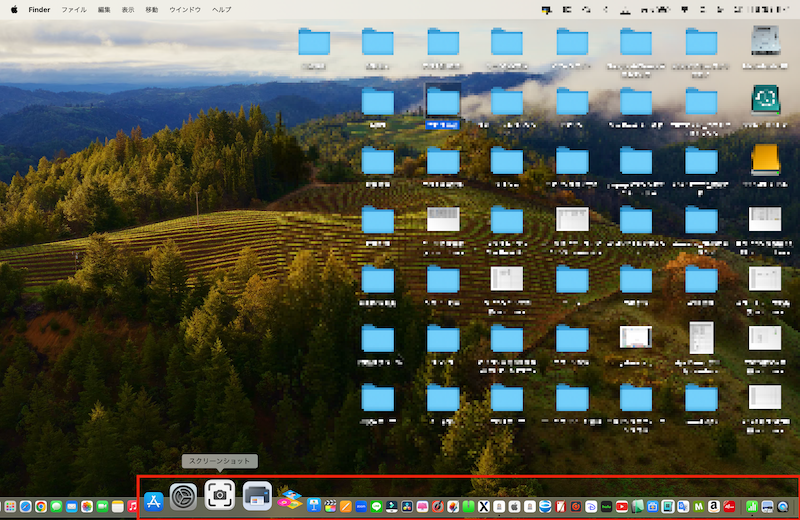The height and width of the screenshot is (520, 800).
Task: Open the Apple menu
Action: pyautogui.click(x=14, y=9)
